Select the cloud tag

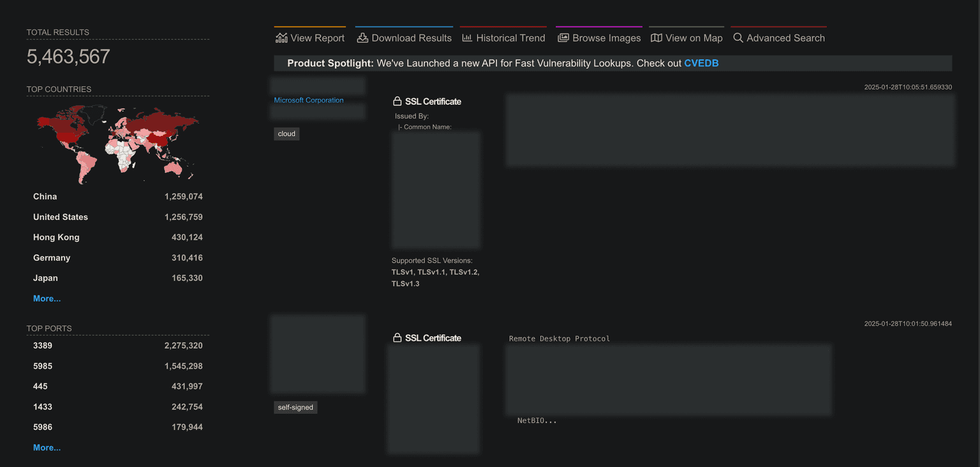coord(286,134)
